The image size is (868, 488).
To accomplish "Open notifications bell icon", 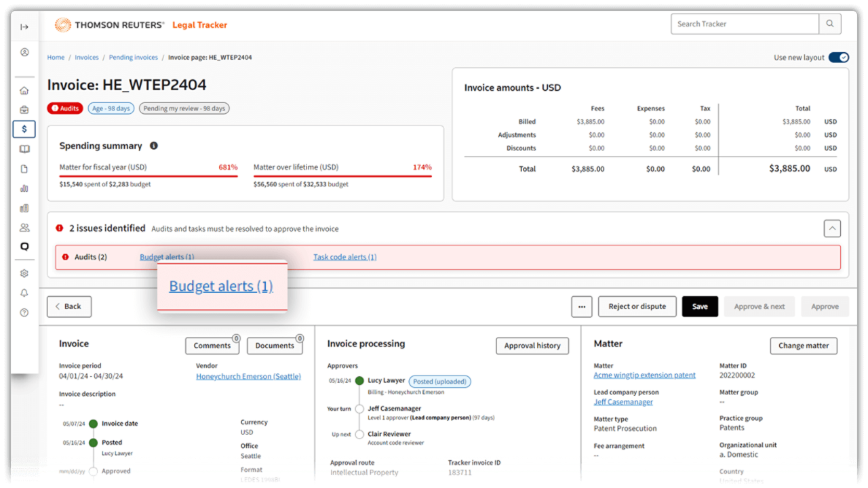I will click(x=24, y=293).
